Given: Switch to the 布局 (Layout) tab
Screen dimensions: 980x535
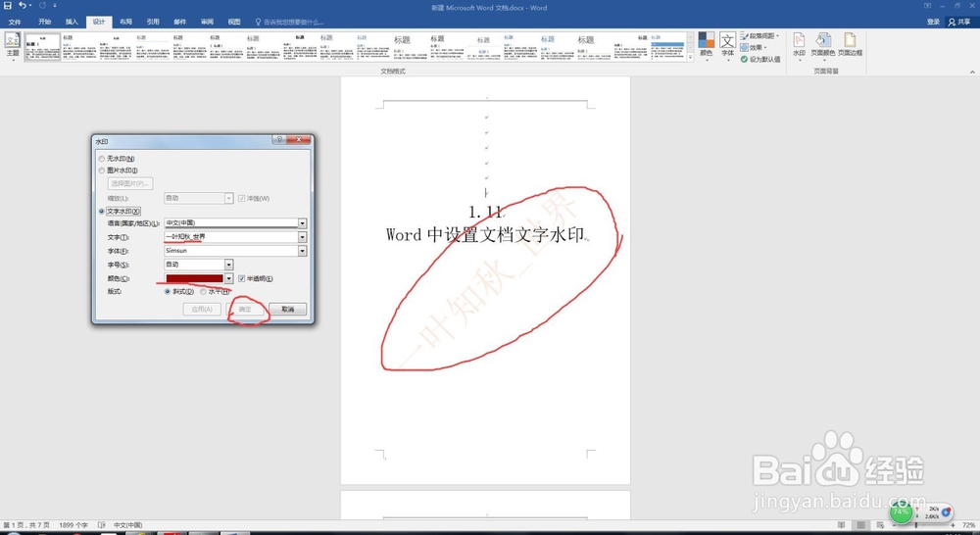Looking at the screenshot, I should pos(125,22).
